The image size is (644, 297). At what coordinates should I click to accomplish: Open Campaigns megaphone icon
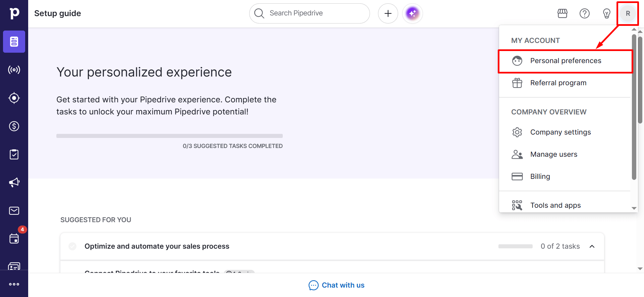click(14, 183)
